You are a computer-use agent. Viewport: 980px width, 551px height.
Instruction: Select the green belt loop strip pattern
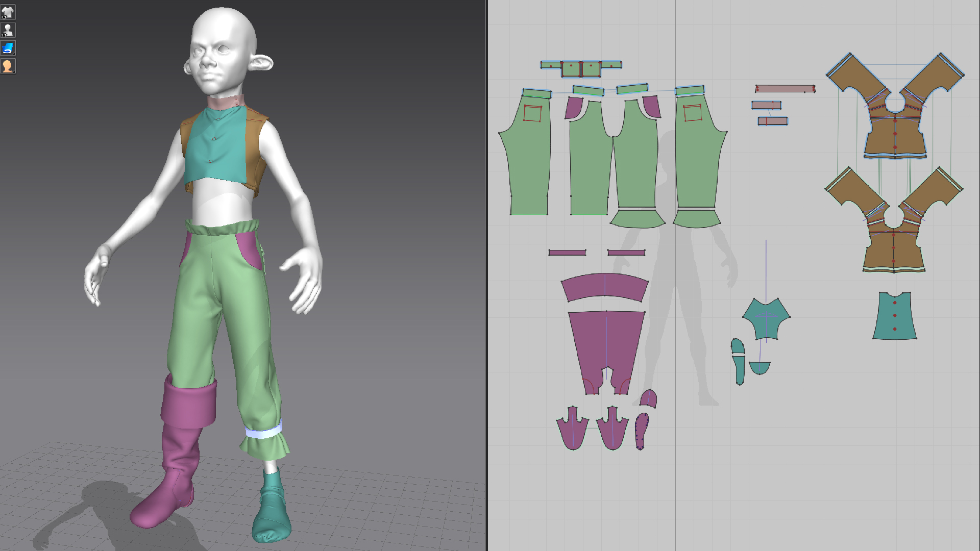581,68
